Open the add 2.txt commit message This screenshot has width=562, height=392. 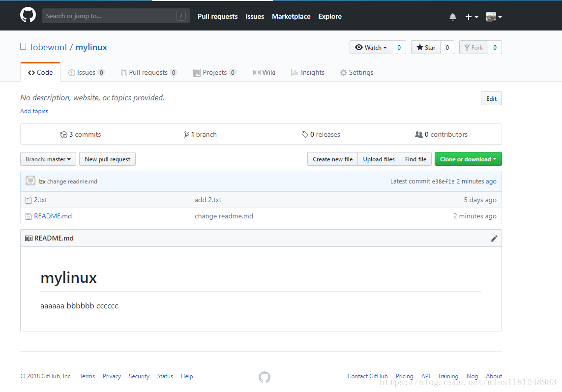[x=208, y=200]
